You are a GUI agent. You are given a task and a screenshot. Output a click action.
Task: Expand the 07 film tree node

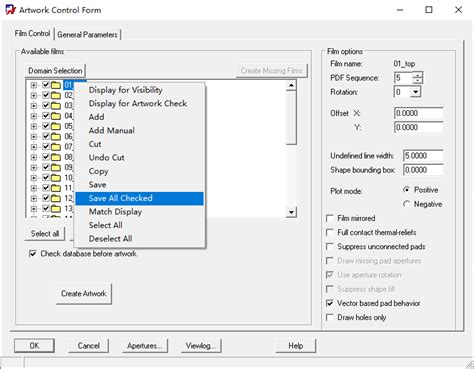tap(34, 147)
